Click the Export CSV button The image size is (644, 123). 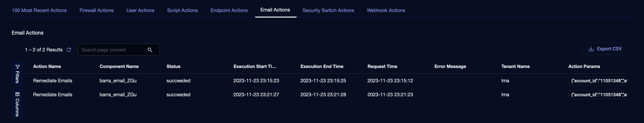[x=604, y=49]
